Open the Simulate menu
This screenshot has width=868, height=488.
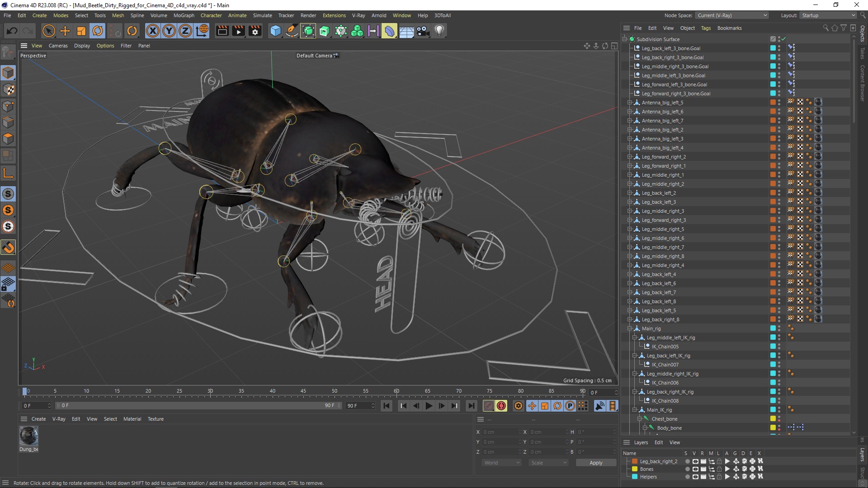(262, 15)
